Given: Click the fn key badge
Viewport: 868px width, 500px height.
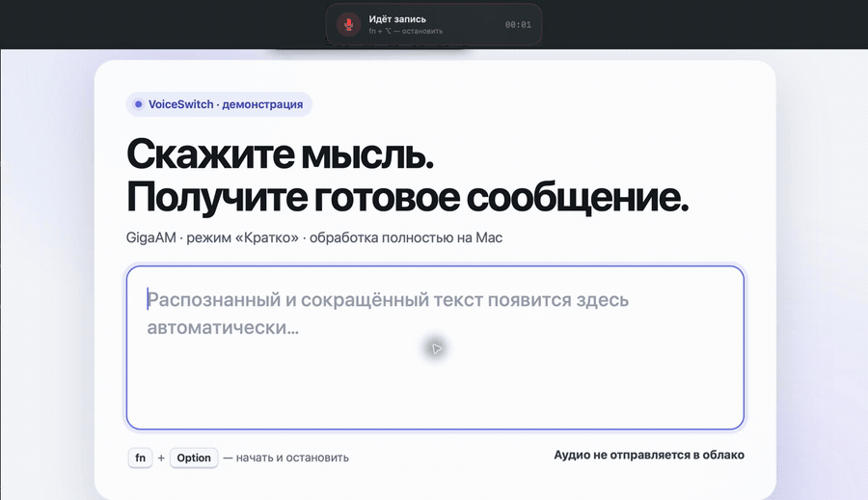Looking at the screenshot, I should click(140, 458).
